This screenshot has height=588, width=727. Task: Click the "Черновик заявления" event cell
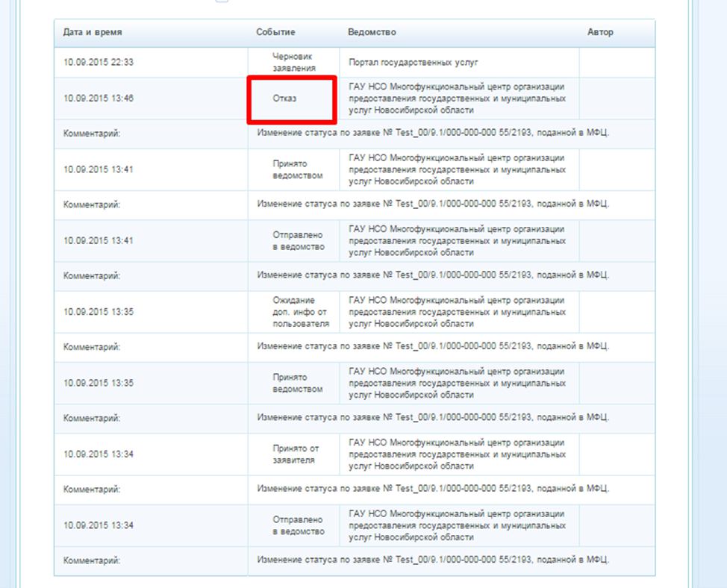click(294, 62)
